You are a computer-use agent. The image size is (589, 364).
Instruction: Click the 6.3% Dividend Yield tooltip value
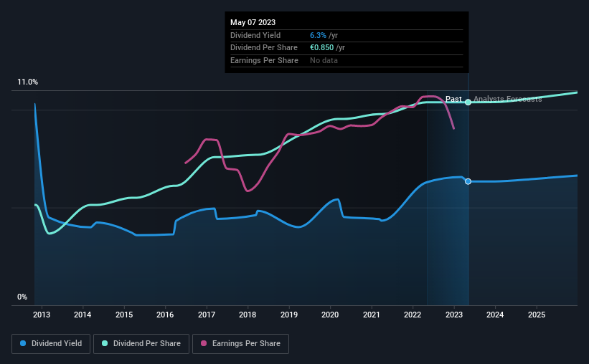(318, 35)
